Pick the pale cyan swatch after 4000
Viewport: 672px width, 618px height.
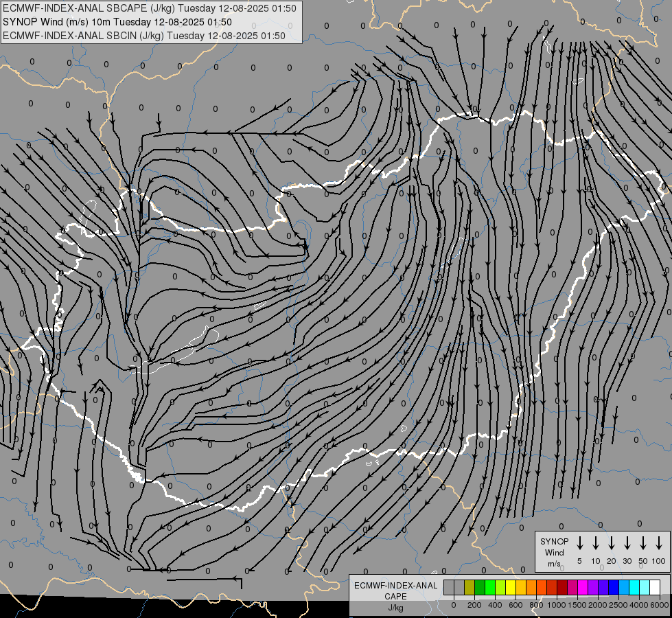pyautogui.click(x=644, y=588)
